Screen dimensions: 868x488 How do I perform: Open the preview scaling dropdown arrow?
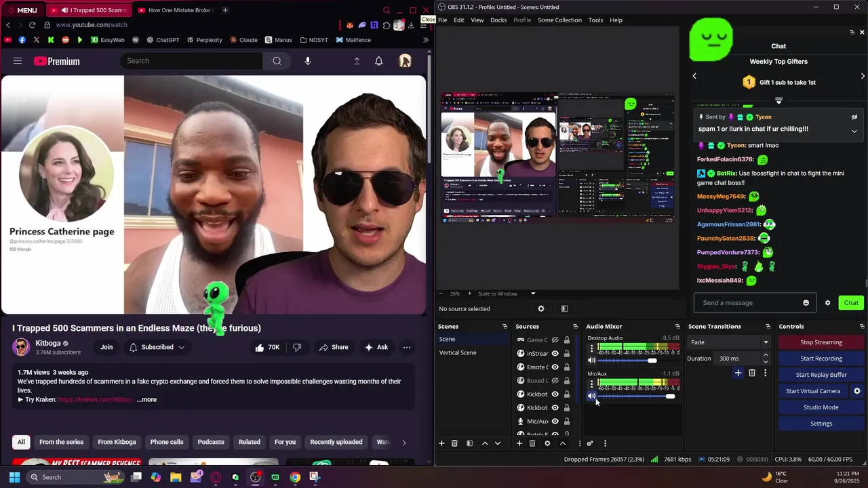pos(533,293)
